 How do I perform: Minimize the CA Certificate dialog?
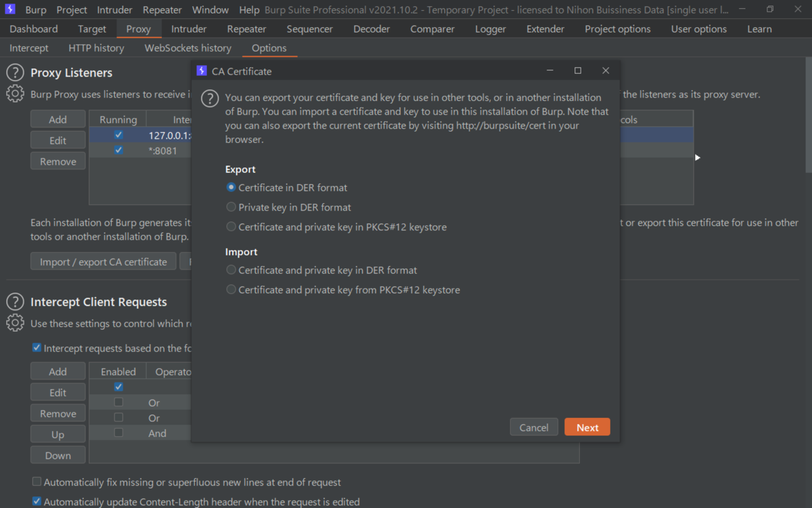click(x=550, y=70)
